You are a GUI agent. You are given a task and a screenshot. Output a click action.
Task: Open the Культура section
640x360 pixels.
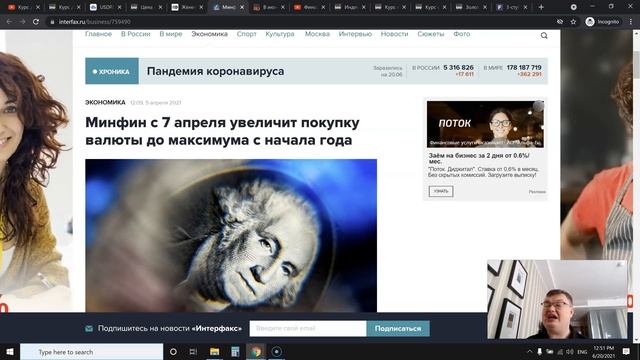pos(280,34)
